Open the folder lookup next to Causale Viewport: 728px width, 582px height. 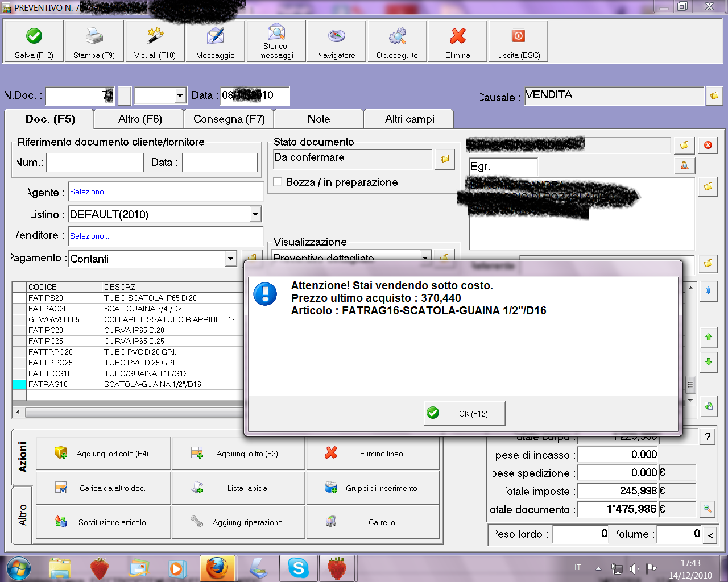pos(714,95)
